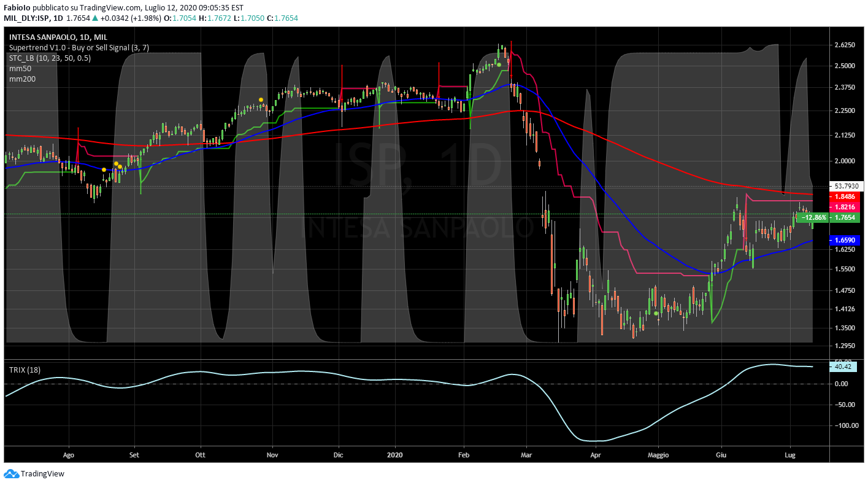The width and height of the screenshot is (868, 485).
Task: Click the Nov label on the time axis
Action: coord(272,455)
